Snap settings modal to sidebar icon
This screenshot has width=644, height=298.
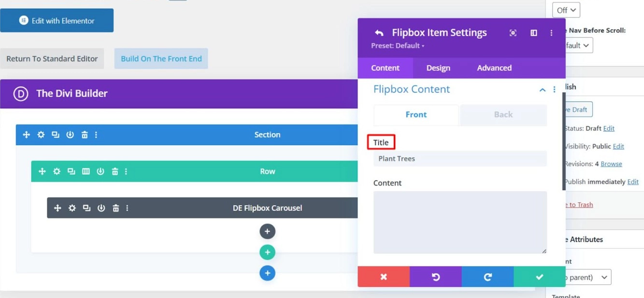[x=534, y=33]
